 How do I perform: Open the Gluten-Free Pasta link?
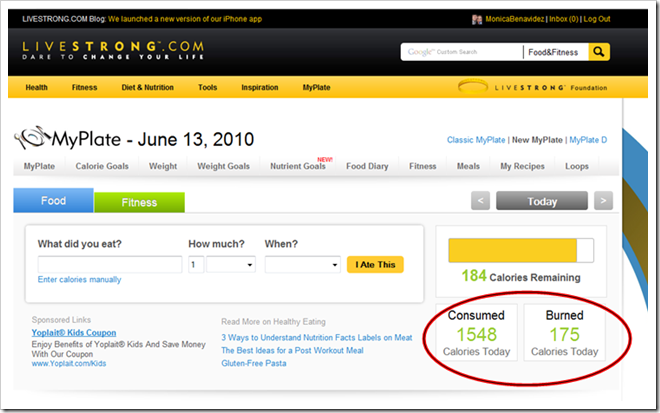(253, 363)
